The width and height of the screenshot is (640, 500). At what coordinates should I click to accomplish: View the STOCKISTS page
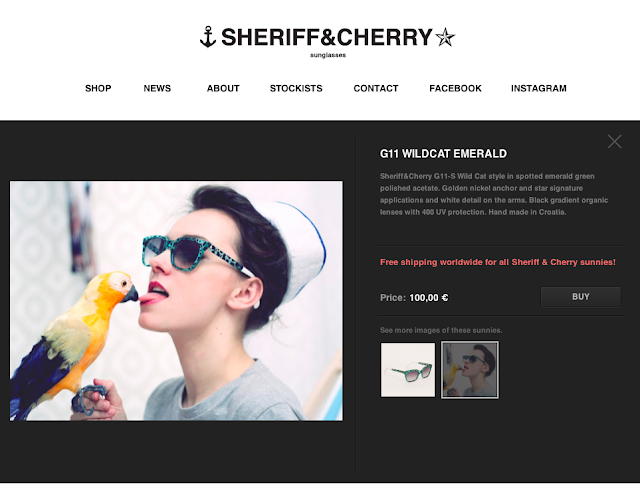[296, 88]
